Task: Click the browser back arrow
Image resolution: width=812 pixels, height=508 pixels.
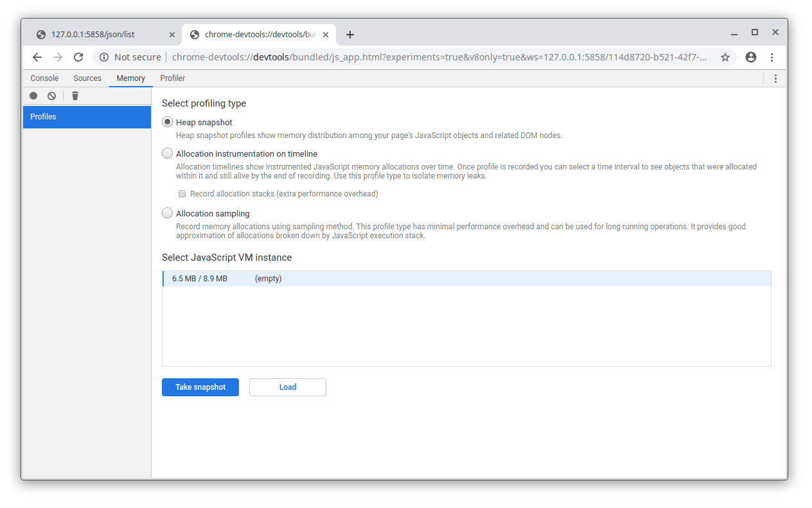Action: (x=37, y=57)
